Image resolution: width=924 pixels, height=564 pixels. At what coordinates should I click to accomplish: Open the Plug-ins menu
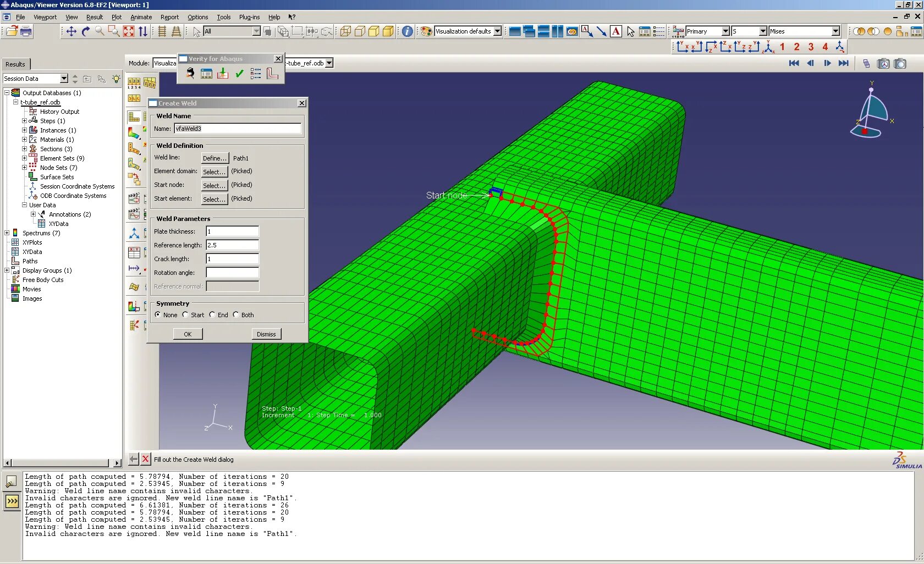pos(249,17)
